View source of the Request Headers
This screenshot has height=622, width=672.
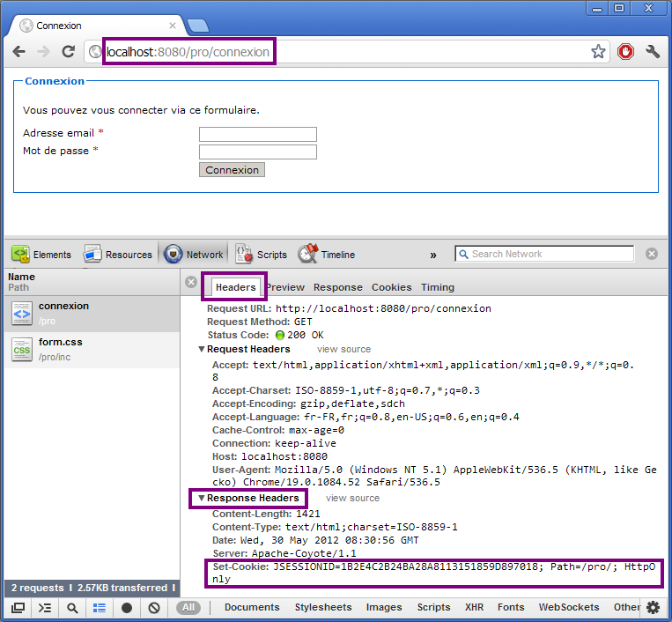tap(343, 350)
